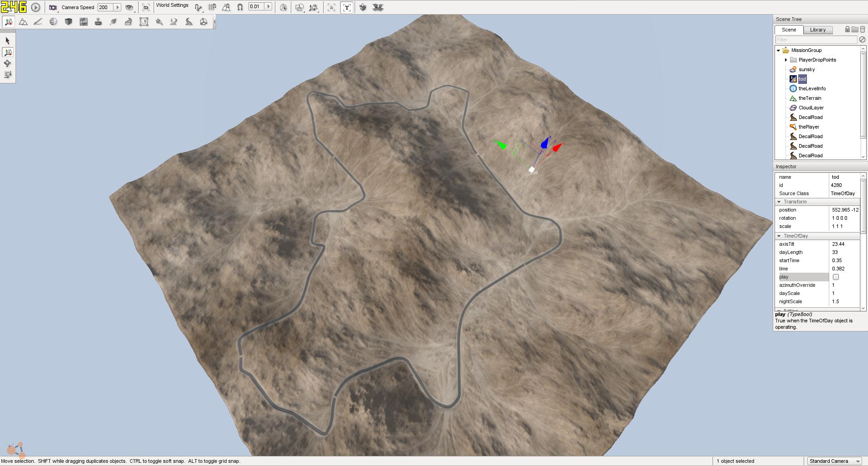Open the Mesh Road Editor icon

pyautogui.click(x=128, y=21)
